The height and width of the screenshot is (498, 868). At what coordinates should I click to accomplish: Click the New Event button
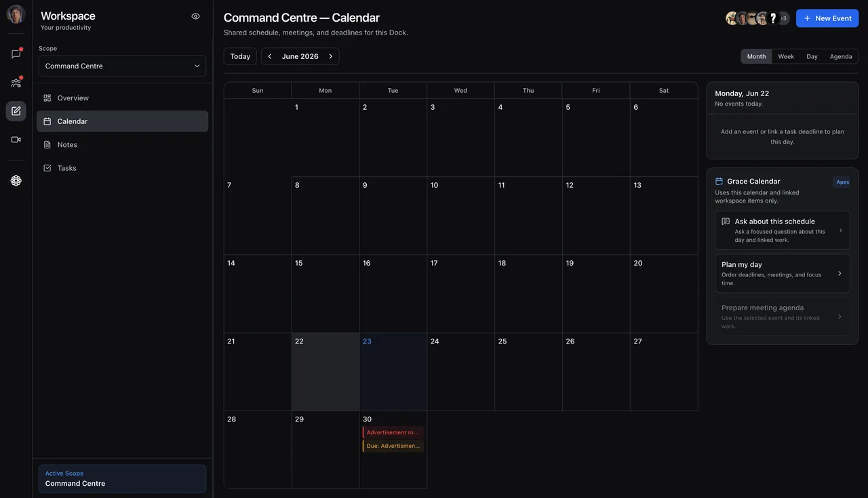[x=827, y=18]
